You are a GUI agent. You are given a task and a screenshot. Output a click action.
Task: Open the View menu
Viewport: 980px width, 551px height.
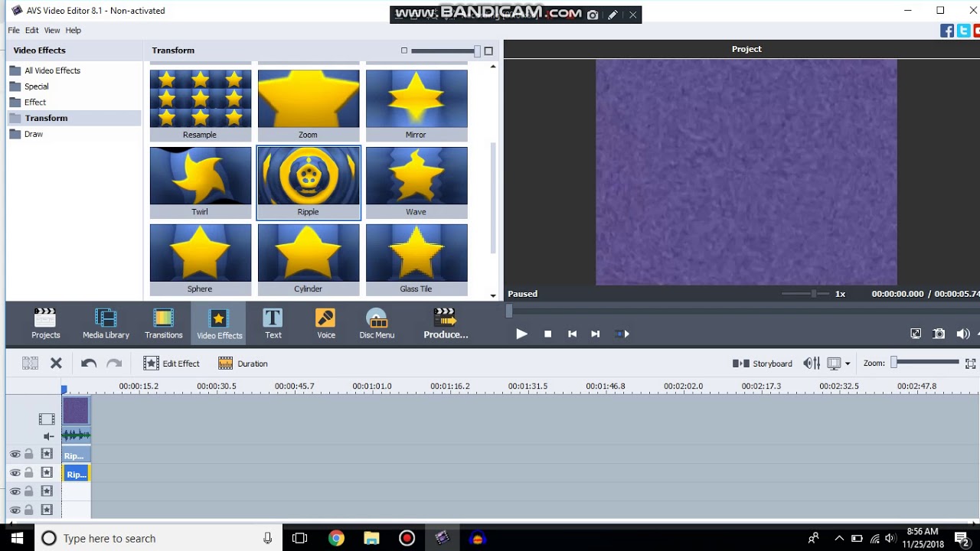[x=52, y=31]
